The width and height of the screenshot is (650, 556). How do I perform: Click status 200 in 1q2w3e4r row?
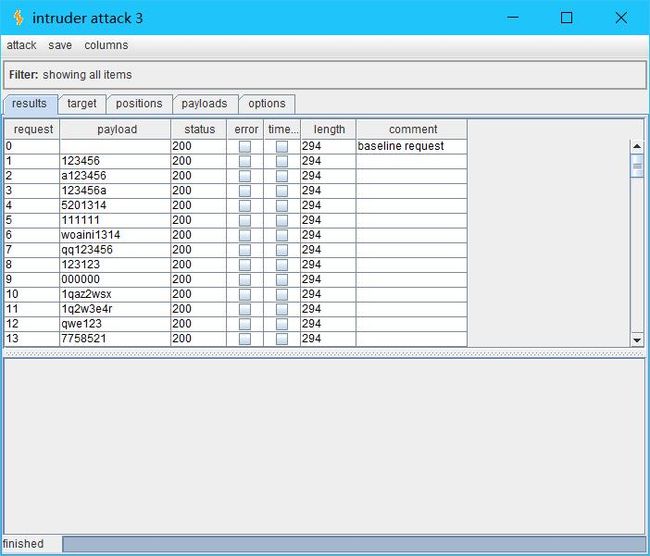pyautogui.click(x=199, y=309)
